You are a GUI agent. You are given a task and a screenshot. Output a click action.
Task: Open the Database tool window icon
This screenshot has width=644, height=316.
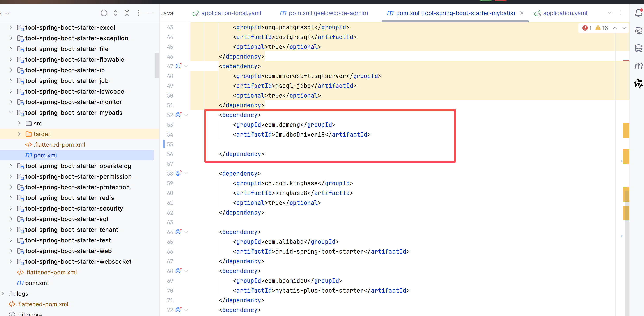(638, 48)
